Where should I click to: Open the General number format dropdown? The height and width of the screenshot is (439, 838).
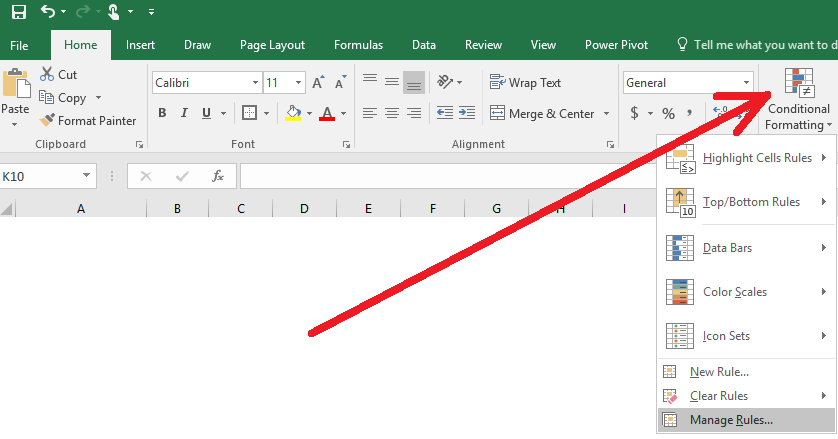[x=746, y=83]
